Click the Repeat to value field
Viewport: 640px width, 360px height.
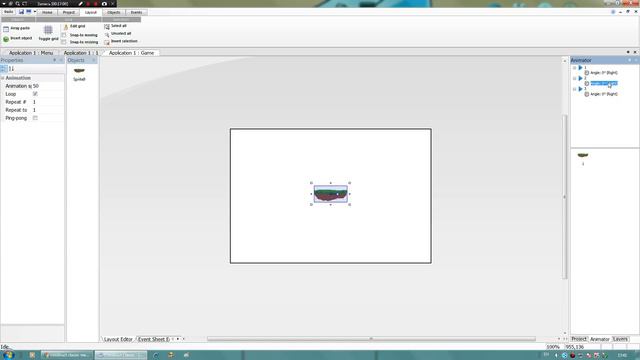pos(48,110)
